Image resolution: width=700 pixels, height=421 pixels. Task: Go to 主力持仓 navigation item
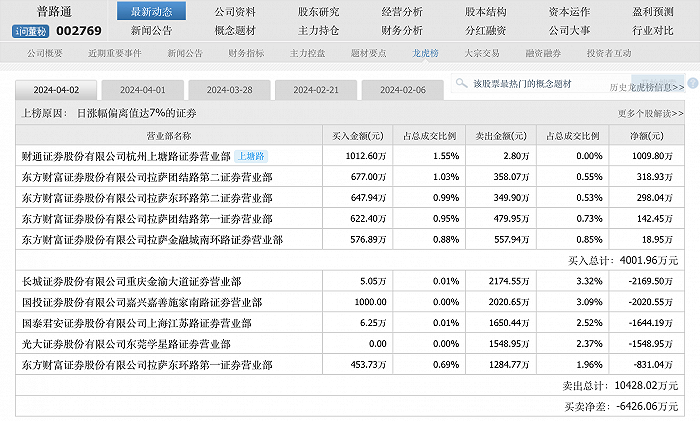(318, 31)
